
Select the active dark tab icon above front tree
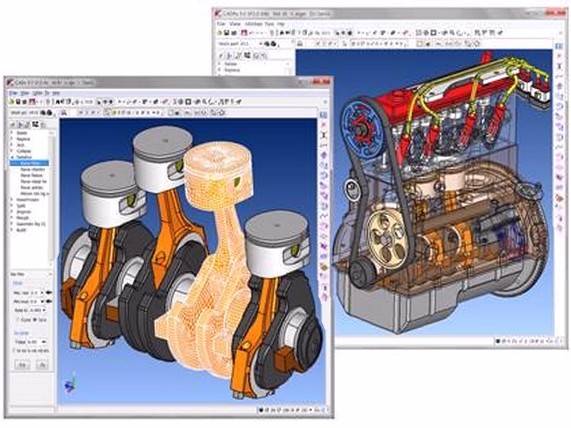35,125
